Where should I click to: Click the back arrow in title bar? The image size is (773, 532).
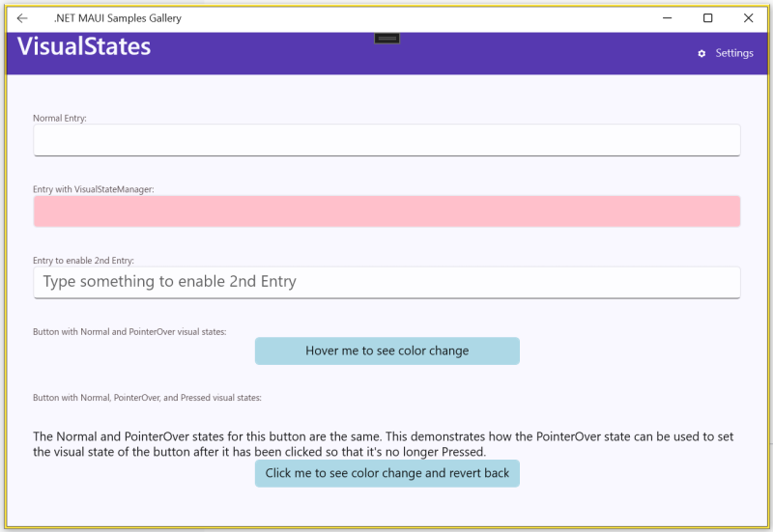(x=22, y=18)
